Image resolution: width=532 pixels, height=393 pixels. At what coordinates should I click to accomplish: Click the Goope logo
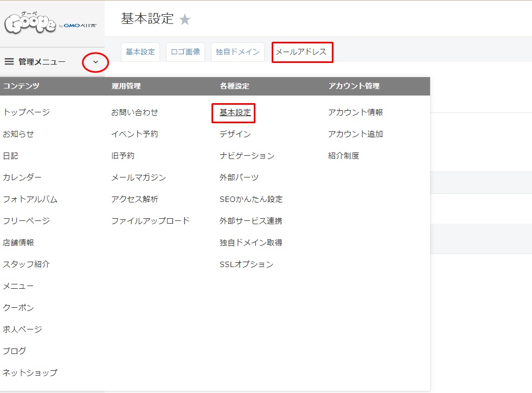[x=50, y=23]
